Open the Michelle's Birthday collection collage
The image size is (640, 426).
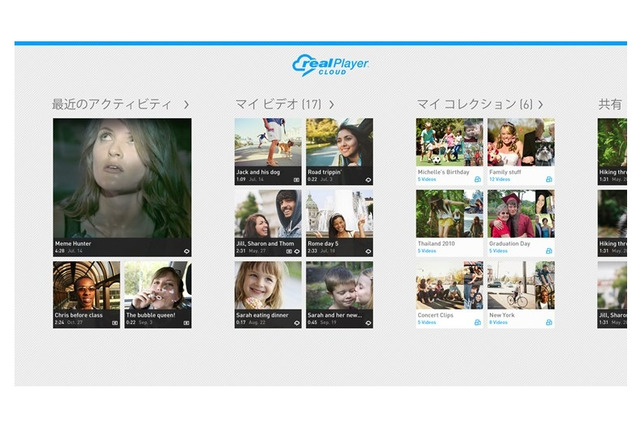[x=449, y=142]
